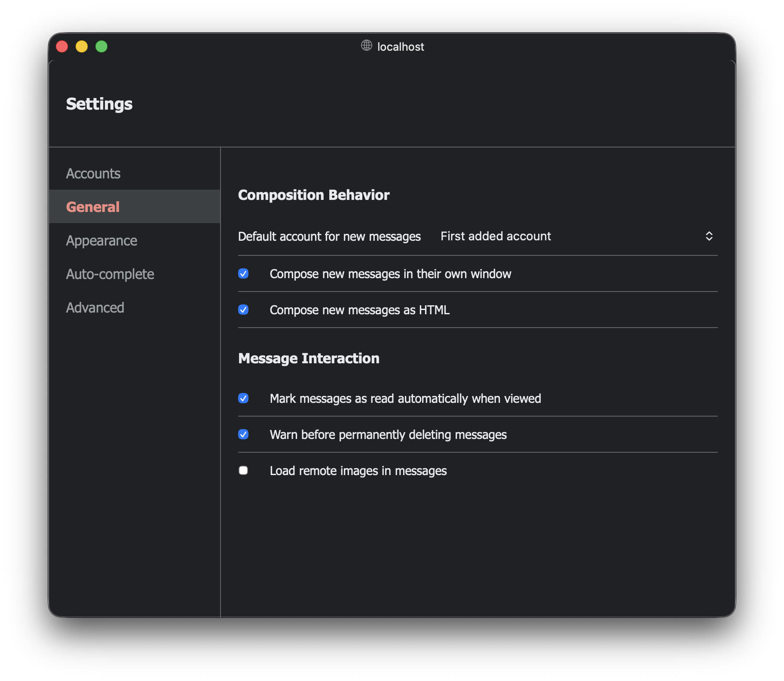
Task: Switch to the General settings tab
Action: point(92,206)
